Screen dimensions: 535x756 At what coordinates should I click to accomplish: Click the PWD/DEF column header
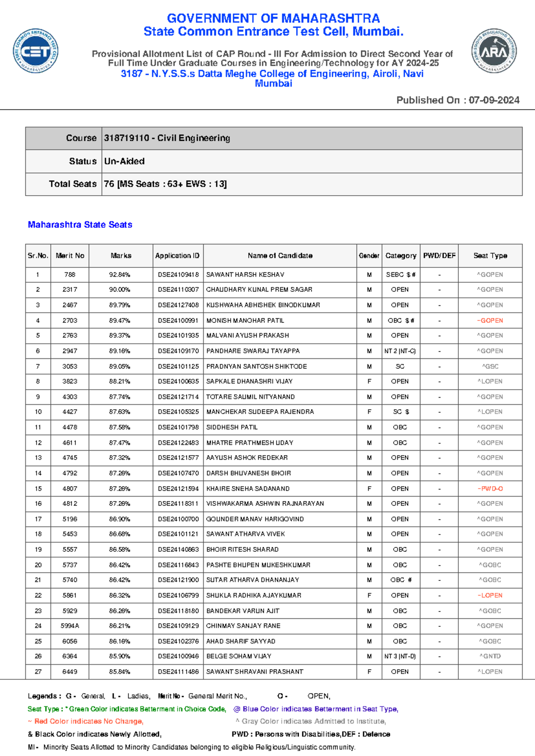439,256
